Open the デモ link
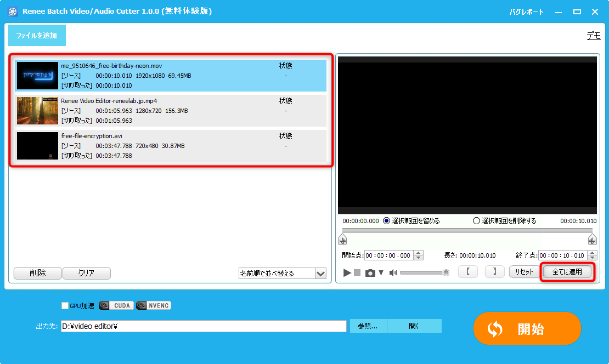The height and width of the screenshot is (364, 609). point(594,36)
